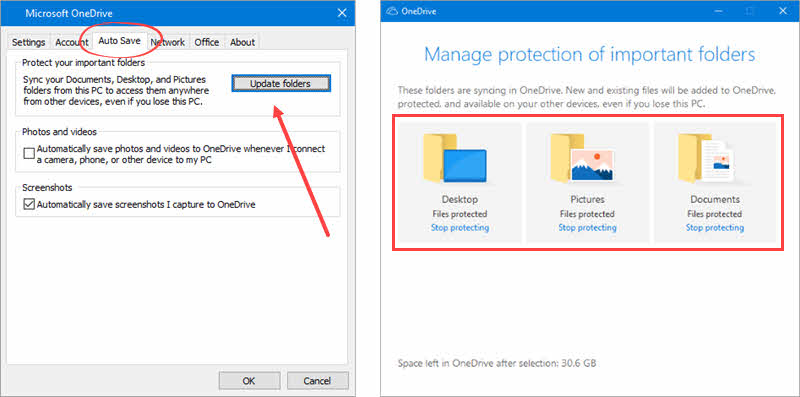Screen dimensions: 800x397
Task: Click the Update folders button
Action: pos(281,83)
